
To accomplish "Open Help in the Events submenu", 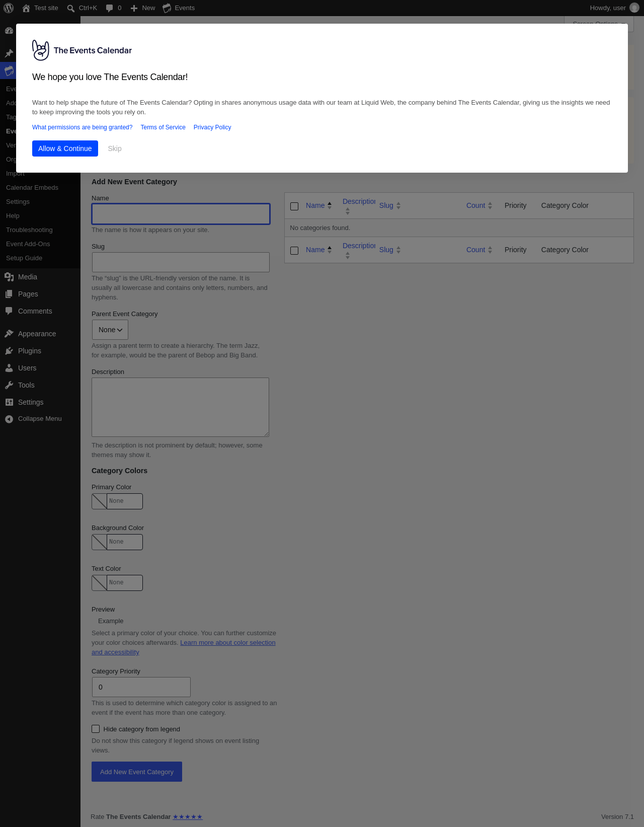I will [x=13, y=216].
